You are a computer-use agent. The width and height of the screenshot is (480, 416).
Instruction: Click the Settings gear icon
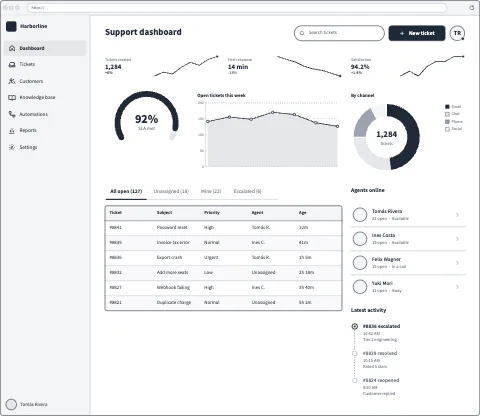(12, 147)
